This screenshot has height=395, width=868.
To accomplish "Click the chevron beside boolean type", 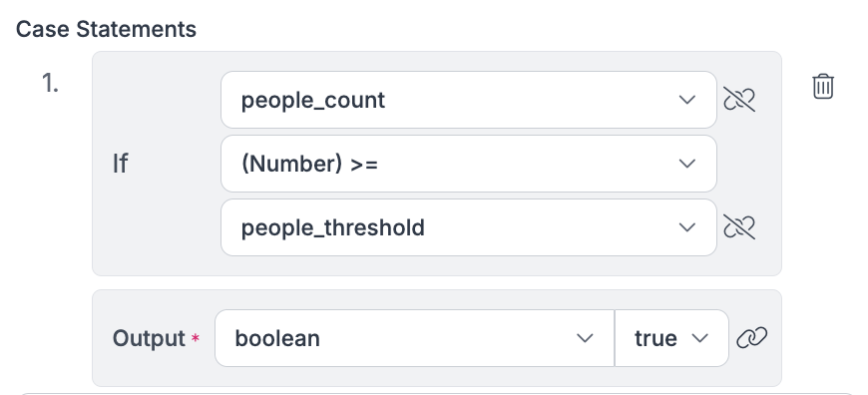I will (585, 338).
